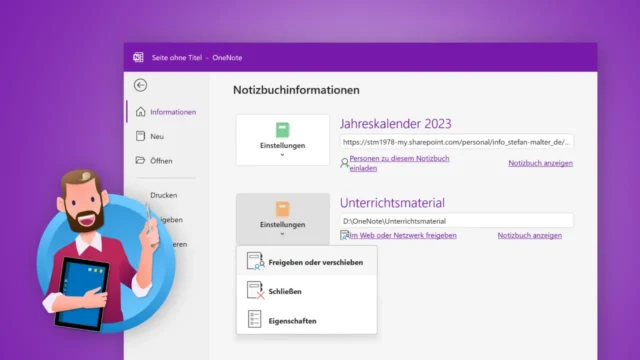
Task: Open the Öffnen section in sidebar
Action: (161, 161)
